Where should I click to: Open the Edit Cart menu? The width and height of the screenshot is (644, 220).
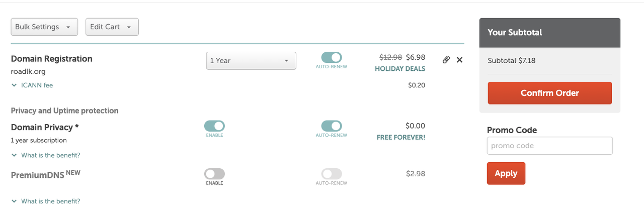coord(112,27)
